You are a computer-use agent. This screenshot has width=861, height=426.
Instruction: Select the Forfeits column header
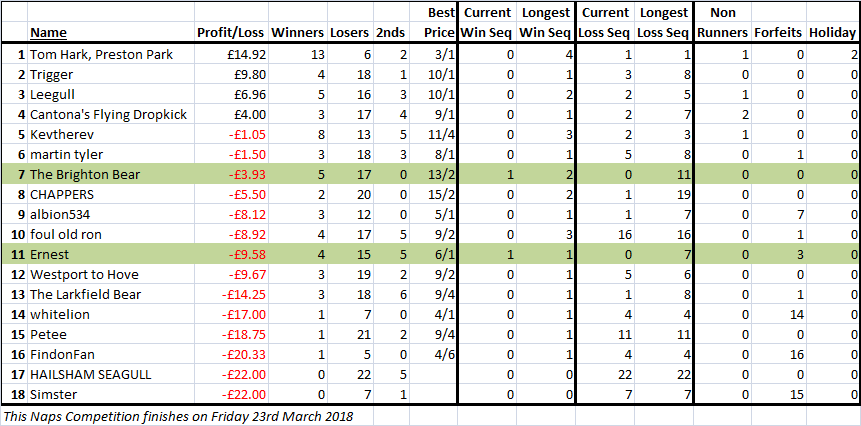pos(779,33)
